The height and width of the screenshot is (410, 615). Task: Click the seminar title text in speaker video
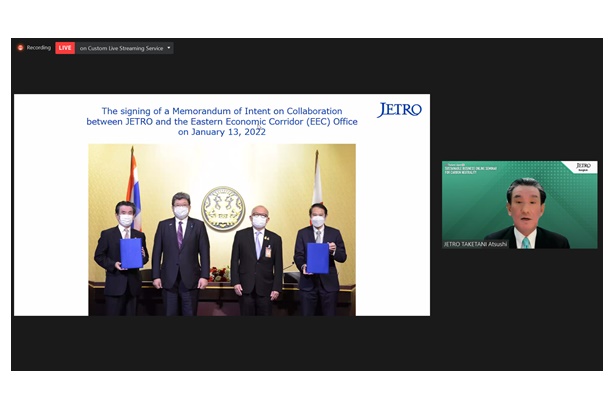coord(471,170)
